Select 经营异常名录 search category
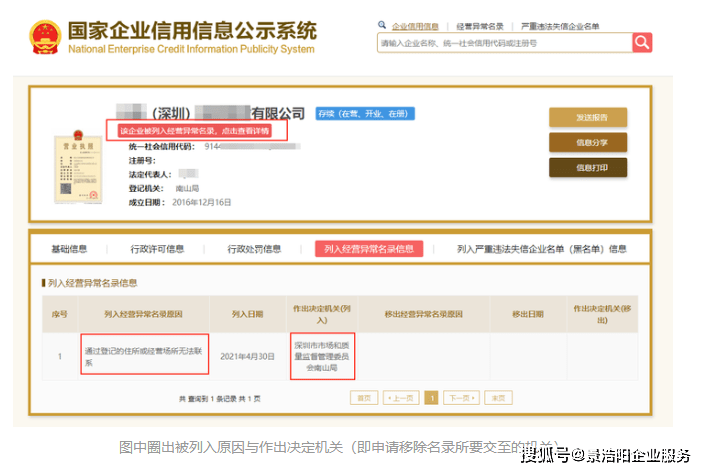 tap(479, 24)
